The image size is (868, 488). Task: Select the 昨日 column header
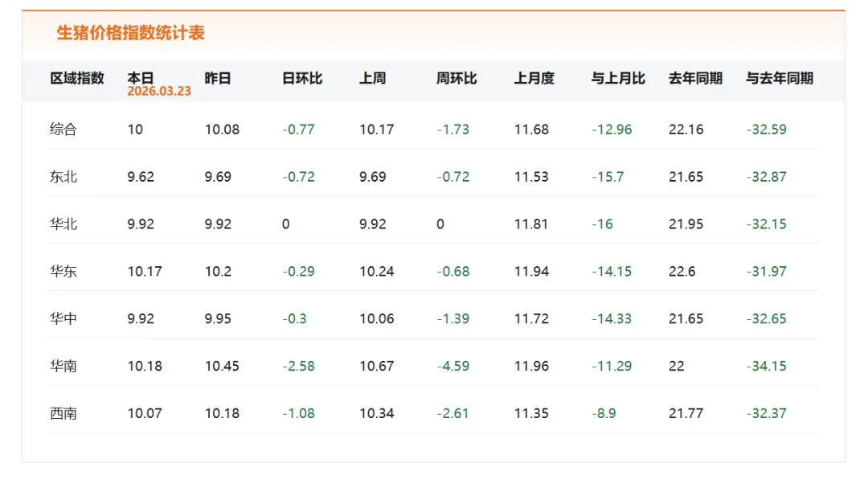point(218,78)
